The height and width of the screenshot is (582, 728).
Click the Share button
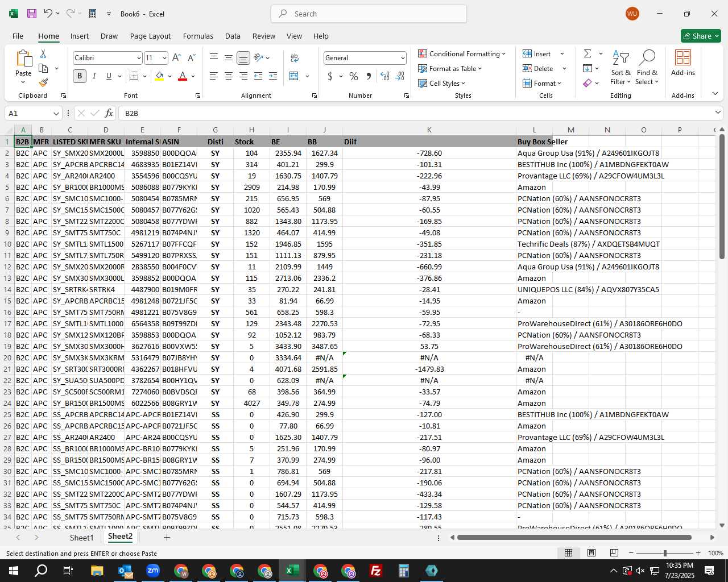pyautogui.click(x=701, y=36)
